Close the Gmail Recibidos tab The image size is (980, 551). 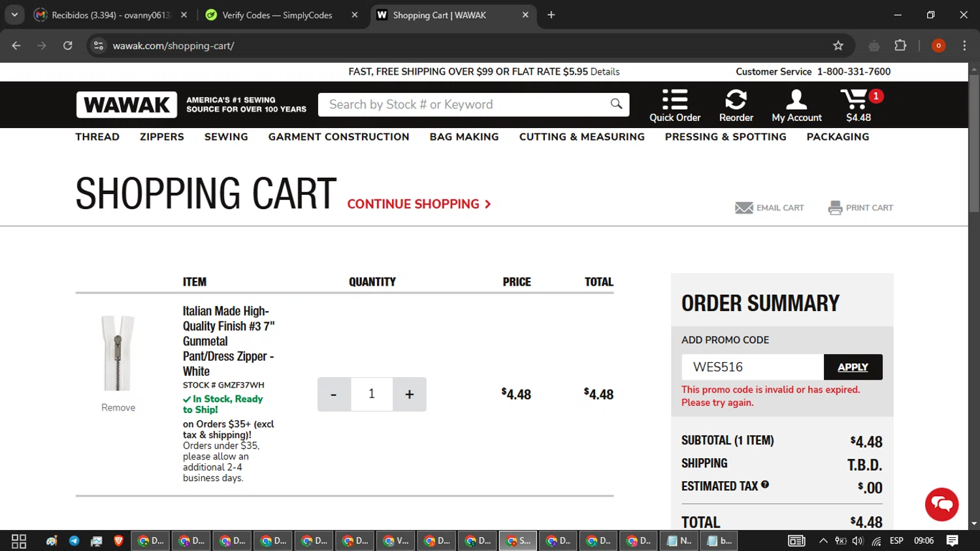coord(184,14)
